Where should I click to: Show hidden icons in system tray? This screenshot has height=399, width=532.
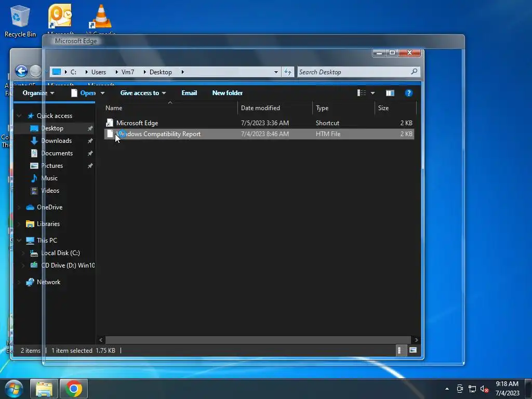click(447, 389)
